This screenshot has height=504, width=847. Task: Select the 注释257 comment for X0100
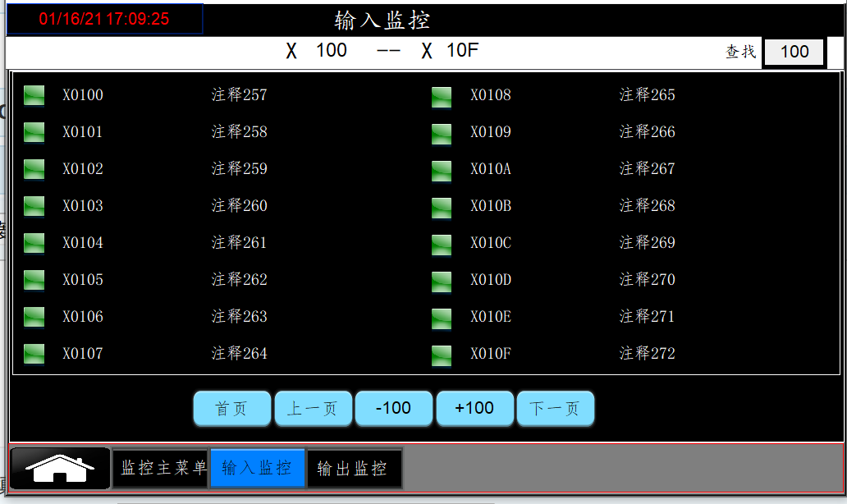(x=239, y=95)
